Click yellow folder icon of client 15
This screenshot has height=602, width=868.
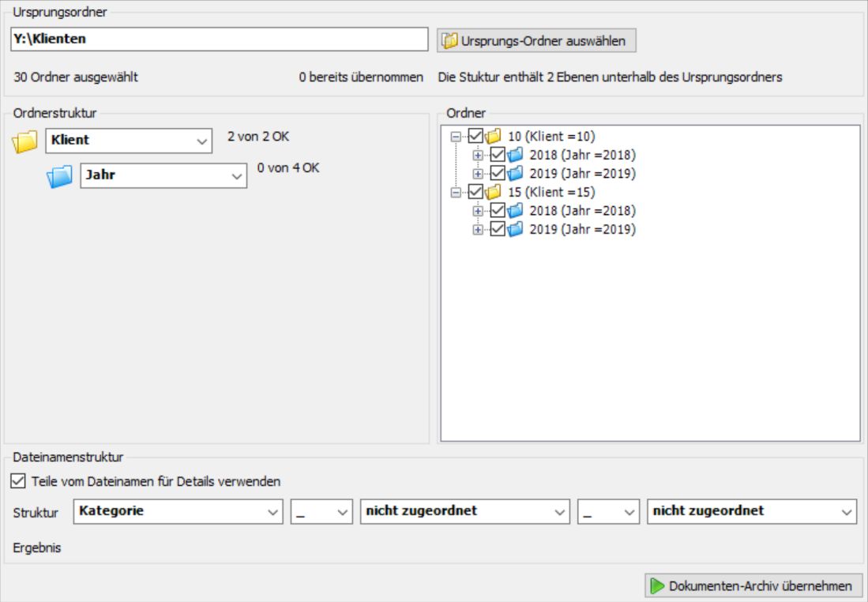click(x=494, y=192)
